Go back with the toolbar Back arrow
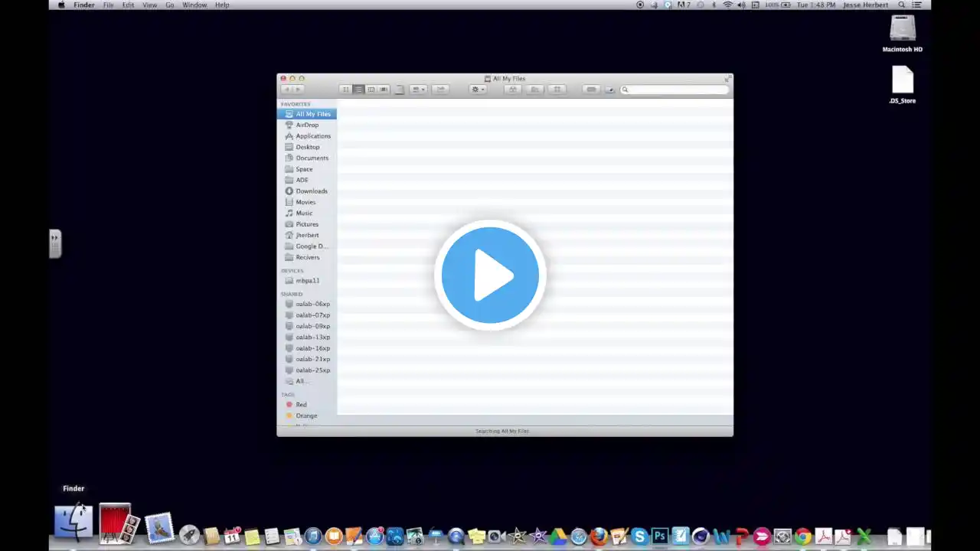Screen dimensions: 980x551 (286, 90)
